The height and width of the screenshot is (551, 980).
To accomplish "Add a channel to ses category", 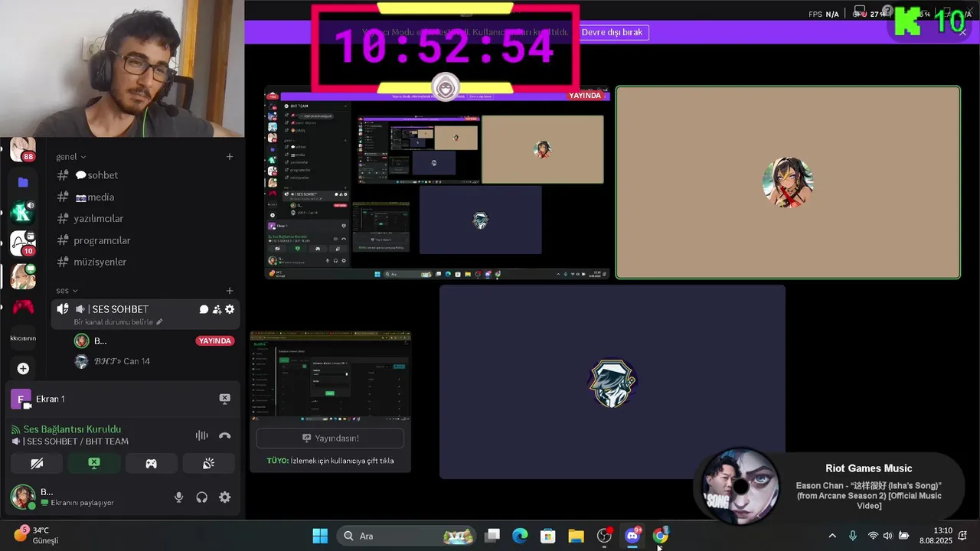I will click(230, 291).
